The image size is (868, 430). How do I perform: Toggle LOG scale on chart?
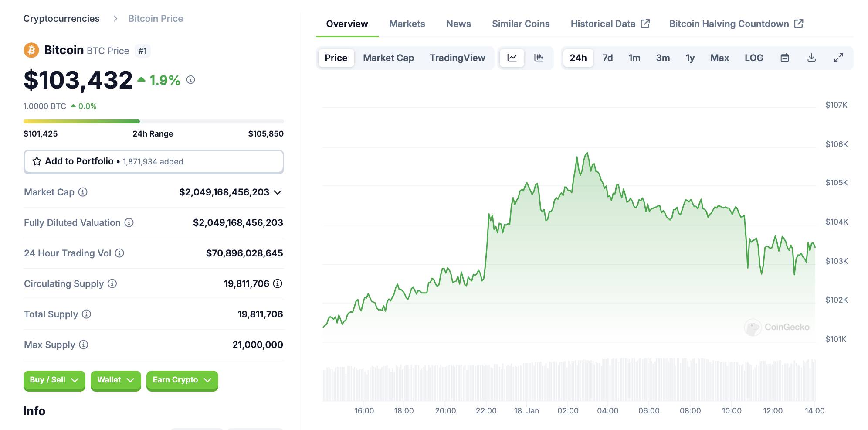click(x=754, y=58)
